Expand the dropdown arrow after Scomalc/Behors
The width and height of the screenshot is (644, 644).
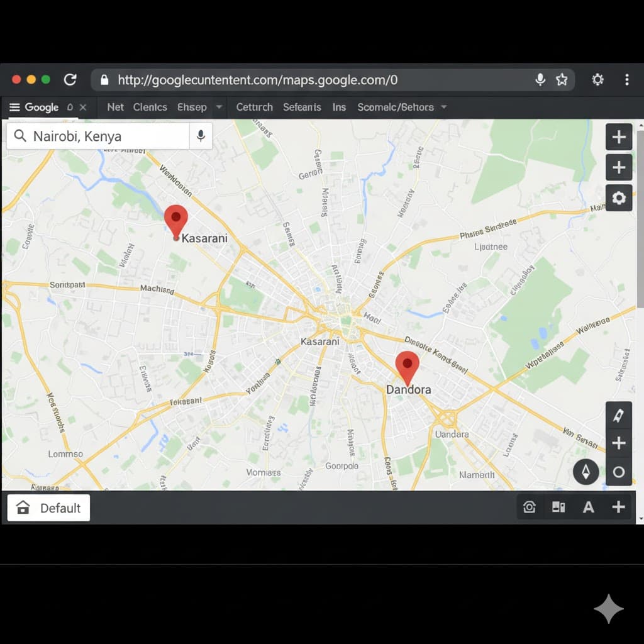(443, 108)
